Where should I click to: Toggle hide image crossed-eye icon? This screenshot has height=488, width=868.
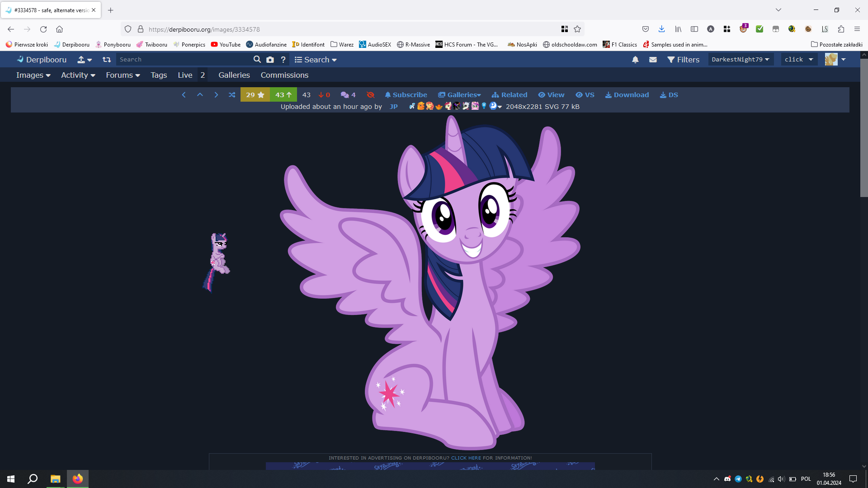371,95
